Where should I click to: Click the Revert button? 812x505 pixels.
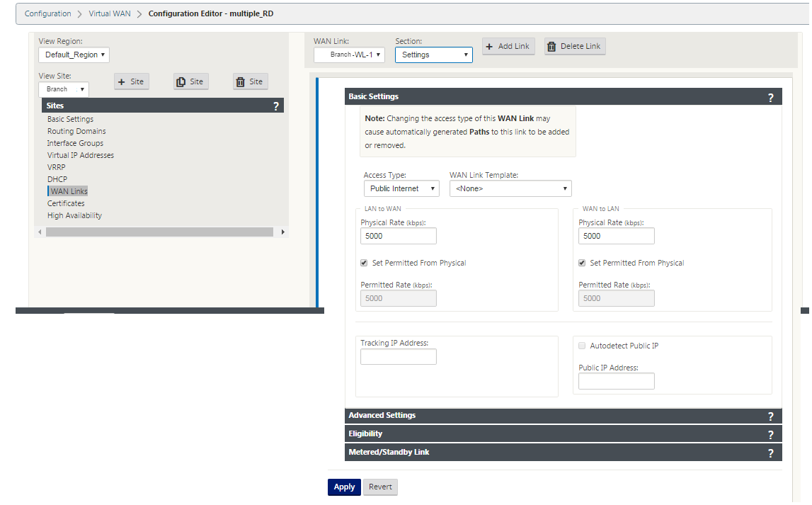tap(381, 487)
